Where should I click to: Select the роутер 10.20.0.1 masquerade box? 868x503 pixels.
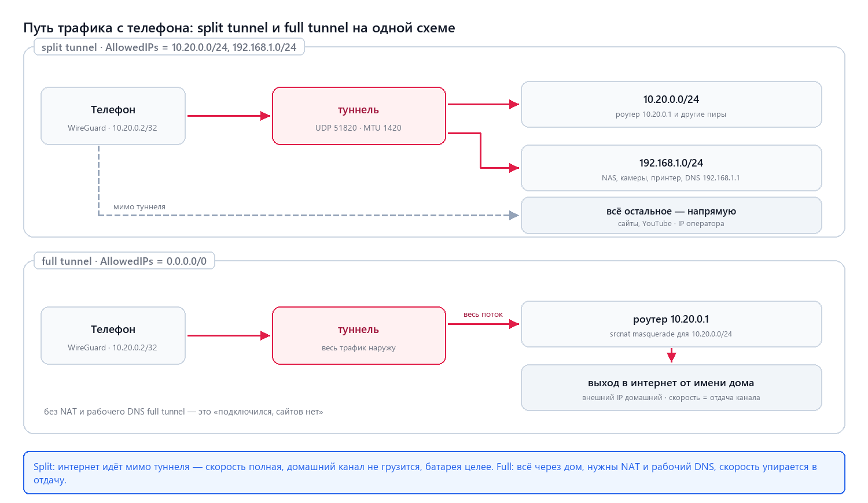point(671,324)
